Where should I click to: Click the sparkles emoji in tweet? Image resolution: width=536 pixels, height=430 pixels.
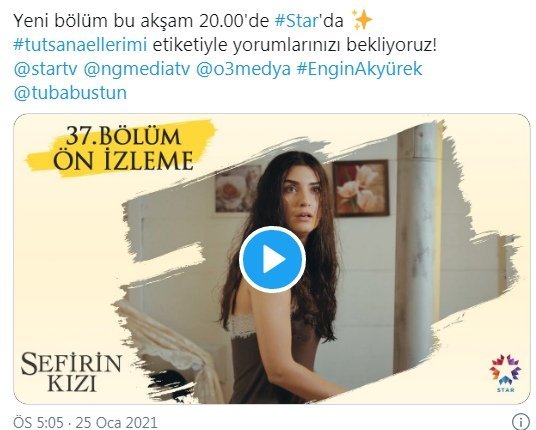pos(362,20)
